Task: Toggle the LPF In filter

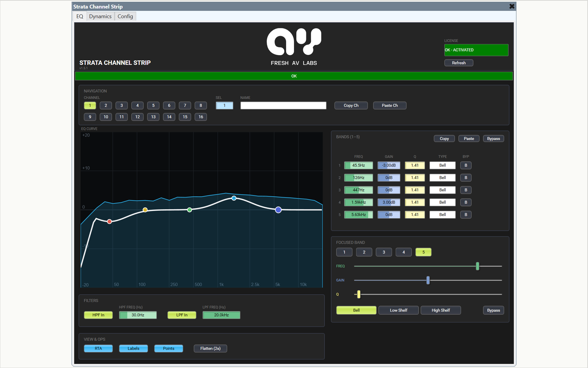Action: tap(182, 315)
